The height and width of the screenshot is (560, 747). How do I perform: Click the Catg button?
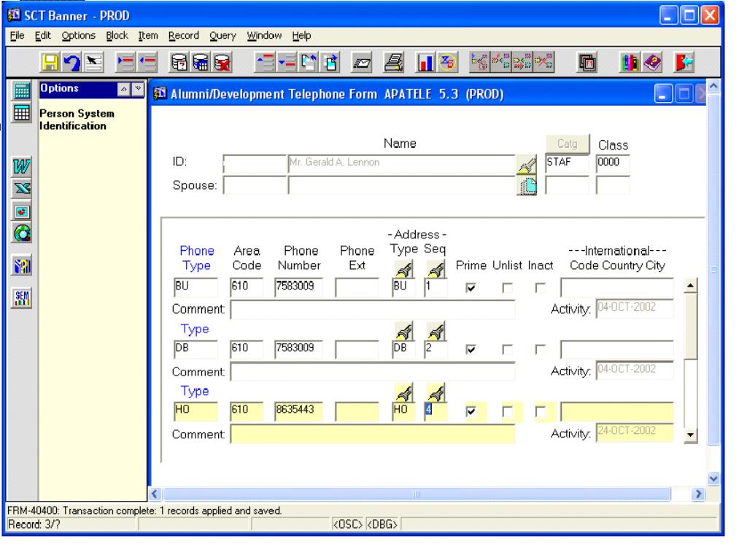[567, 144]
